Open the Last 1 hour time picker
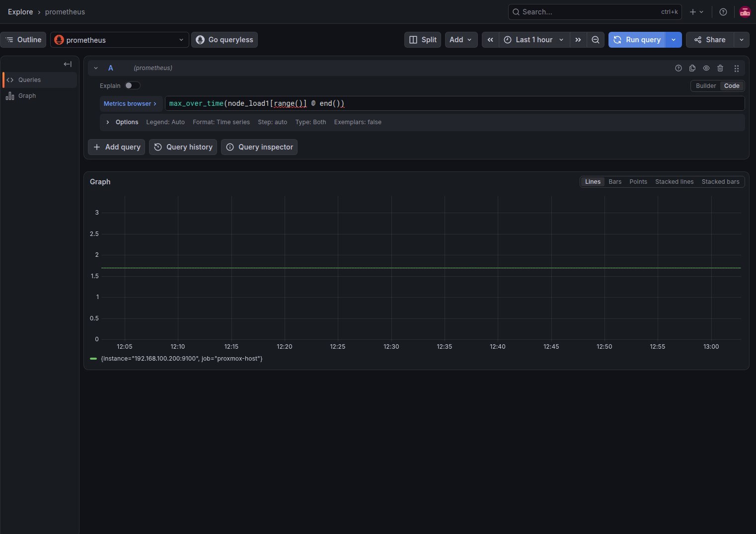 [x=534, y=40]
